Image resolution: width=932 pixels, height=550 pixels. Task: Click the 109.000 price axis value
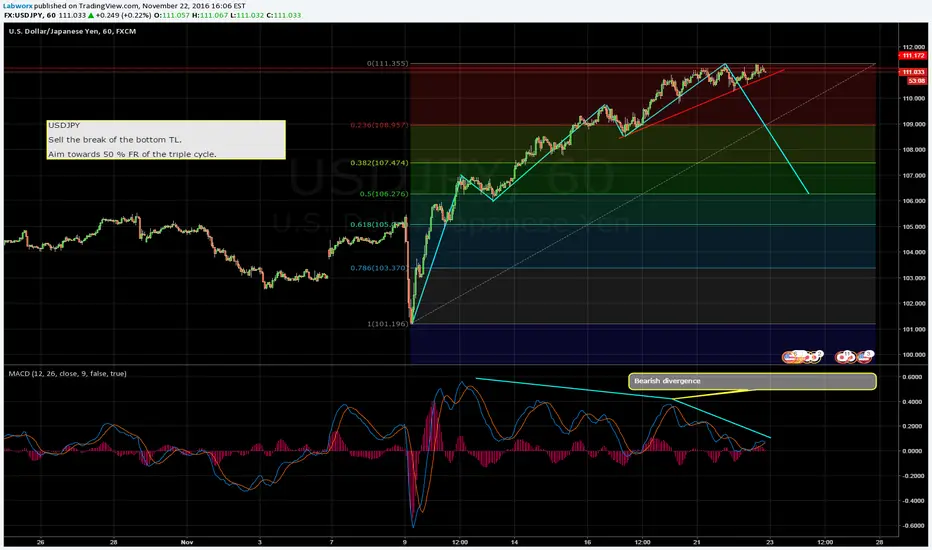[x=914, y=124]
